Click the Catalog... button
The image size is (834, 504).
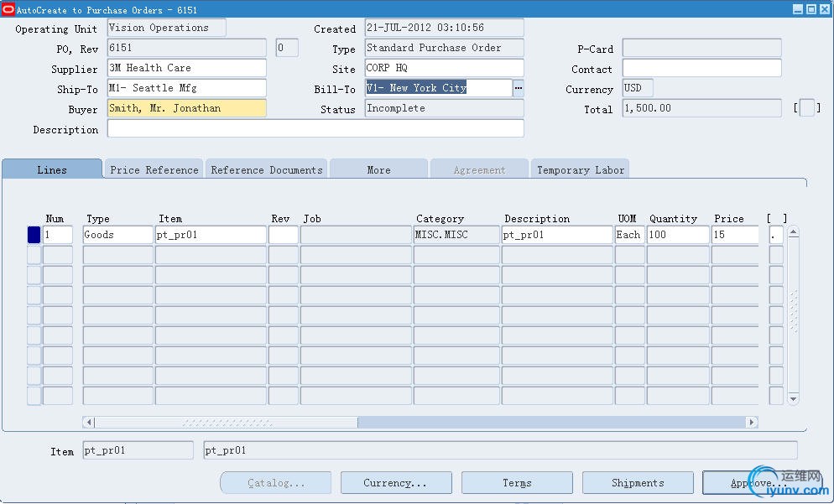(275, 483)
